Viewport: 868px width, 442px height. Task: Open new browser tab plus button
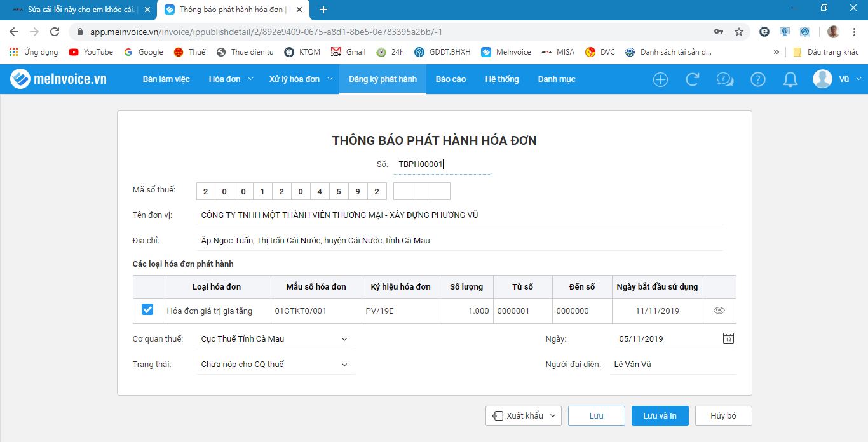pyautogui.click(x=323, y=10)
